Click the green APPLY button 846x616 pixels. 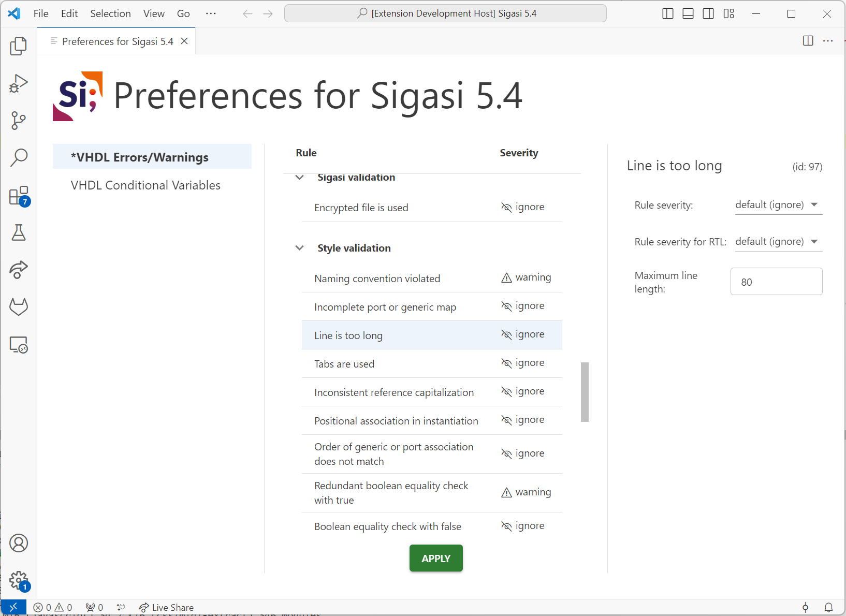[x=436, y=559]
